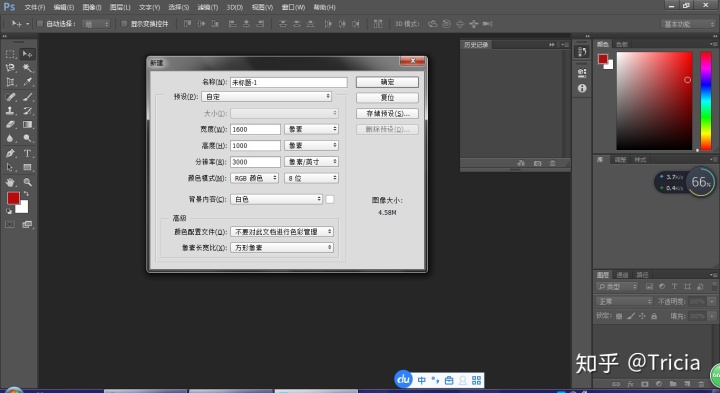Screen dimensions: 720x393
Task: Select the Horizontal Type tool
Action: 28,153
